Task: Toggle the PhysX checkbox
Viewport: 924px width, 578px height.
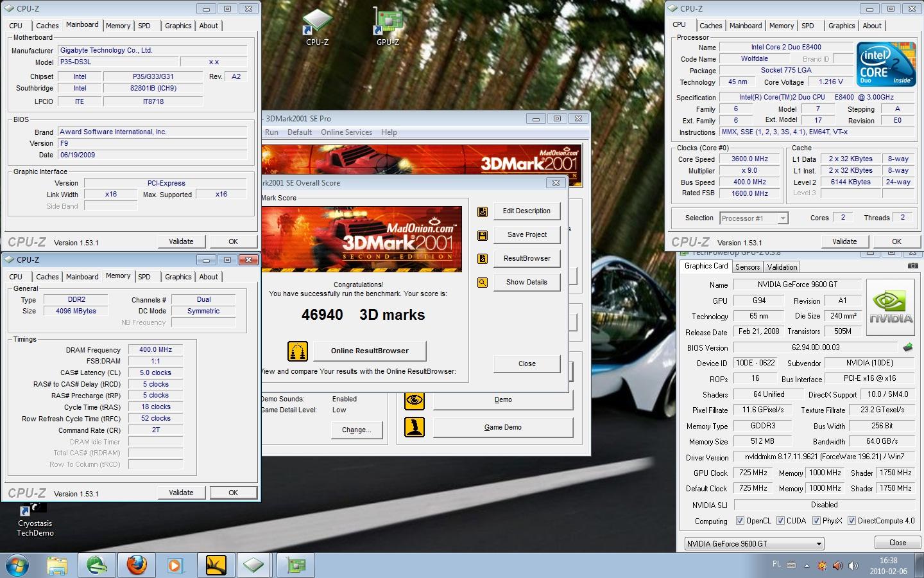Action: pyautogui.click(x=816, y=521)
